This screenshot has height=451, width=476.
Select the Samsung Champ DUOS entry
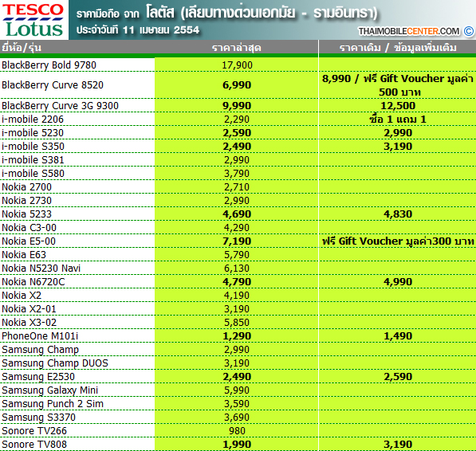point(55,363)
